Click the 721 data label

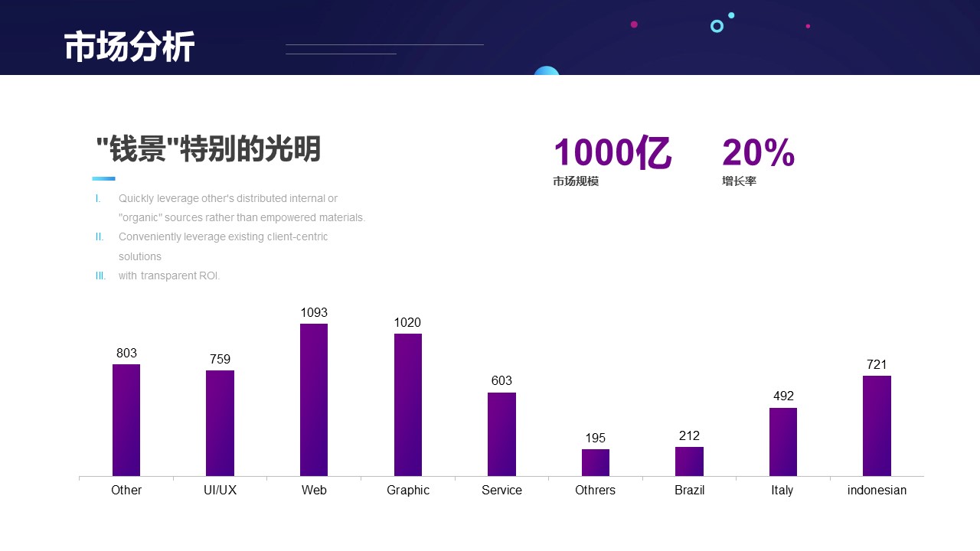(877, 364)
